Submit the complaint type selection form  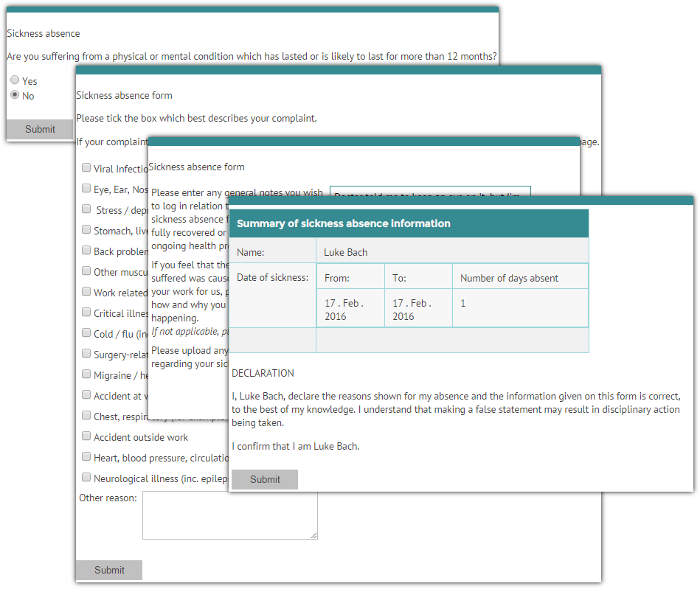pos(108,569)
